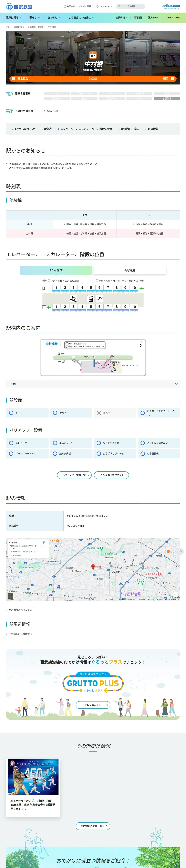Screen dimensions: 186x868
Task: Jump to 駅からのお知らせ section
Action: (x=23, y=129)
